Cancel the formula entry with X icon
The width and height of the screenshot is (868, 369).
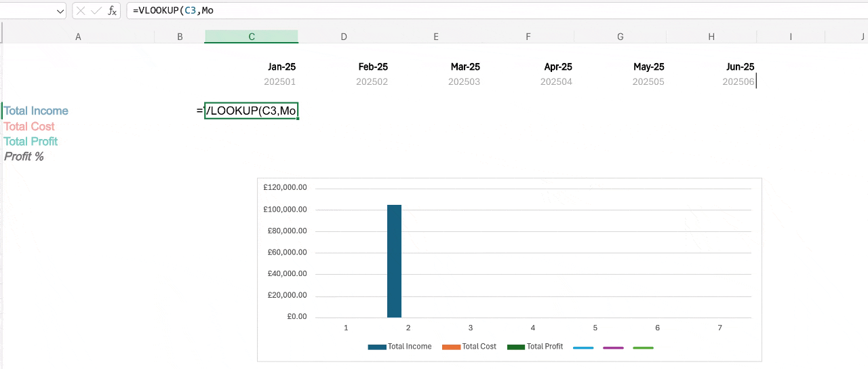pos(81,11)
